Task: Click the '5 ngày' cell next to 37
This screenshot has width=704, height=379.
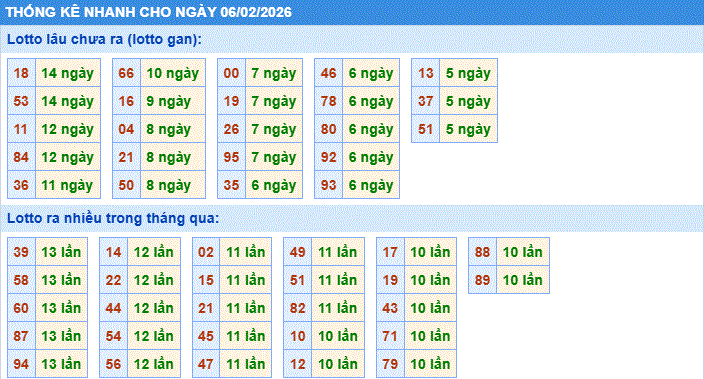Action: point(468,101)
